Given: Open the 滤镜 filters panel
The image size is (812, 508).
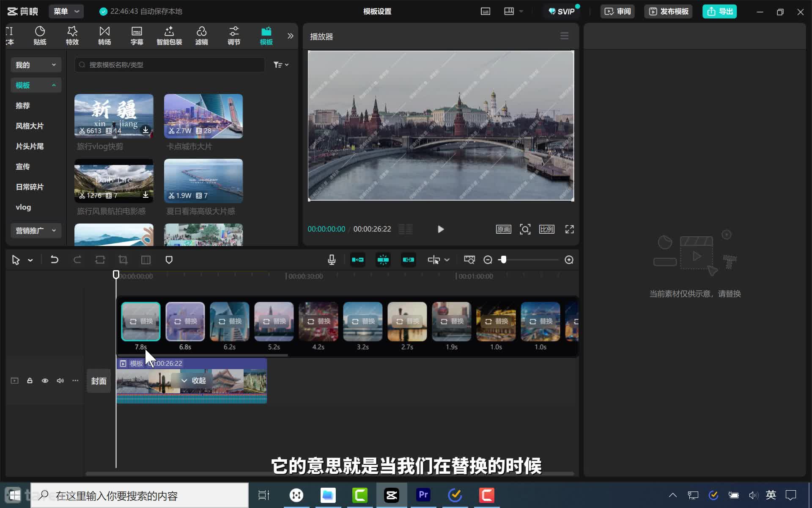Looking at the screenshot, I should point(201,36).
